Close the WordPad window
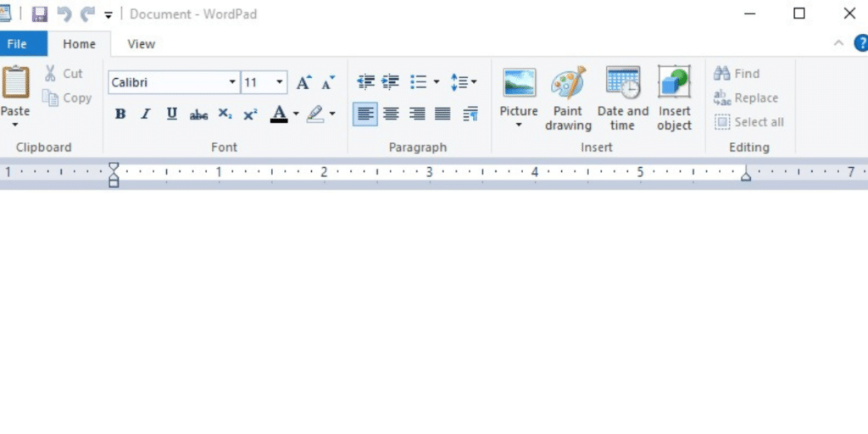The width and height of the screenshot is (868, 434). 849,14
